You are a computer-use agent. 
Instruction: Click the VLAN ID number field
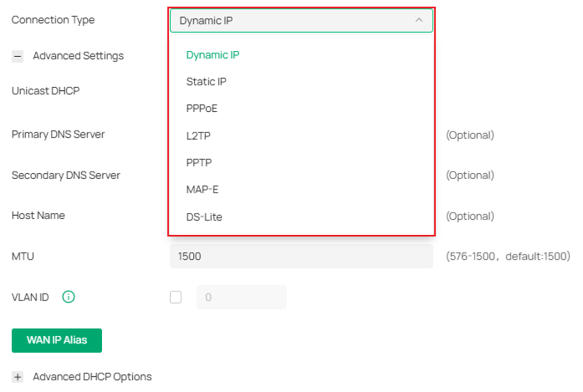pyautogui.click(x=241, y=297)
